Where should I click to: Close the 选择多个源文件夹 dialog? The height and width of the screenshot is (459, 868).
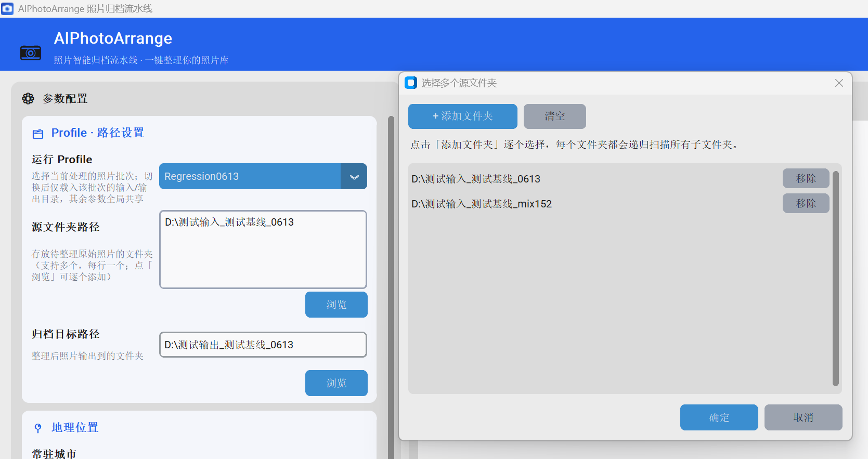tap(839, 83)
